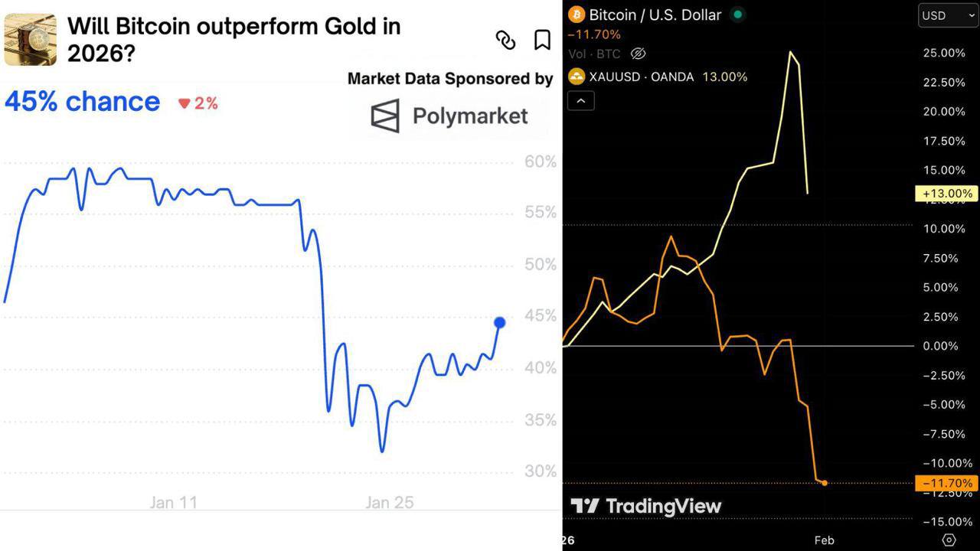The image size is (980, 551).
Task: Click the Polymarket logo
Action: pos(449,116)
